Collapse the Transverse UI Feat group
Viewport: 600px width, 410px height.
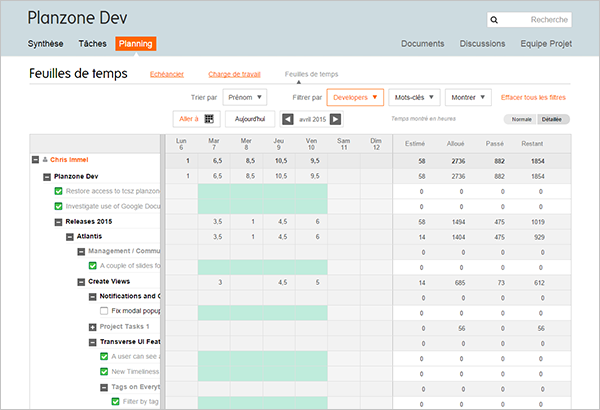(93, 342)
